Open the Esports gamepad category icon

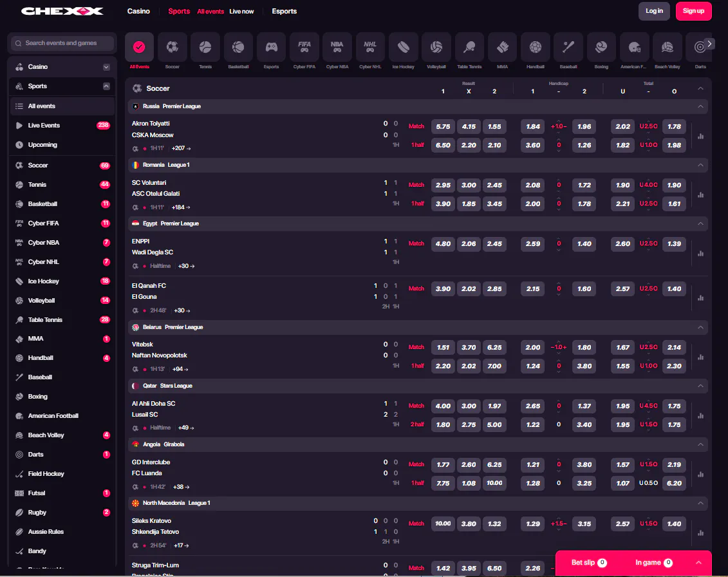click(x=271, y=47)
